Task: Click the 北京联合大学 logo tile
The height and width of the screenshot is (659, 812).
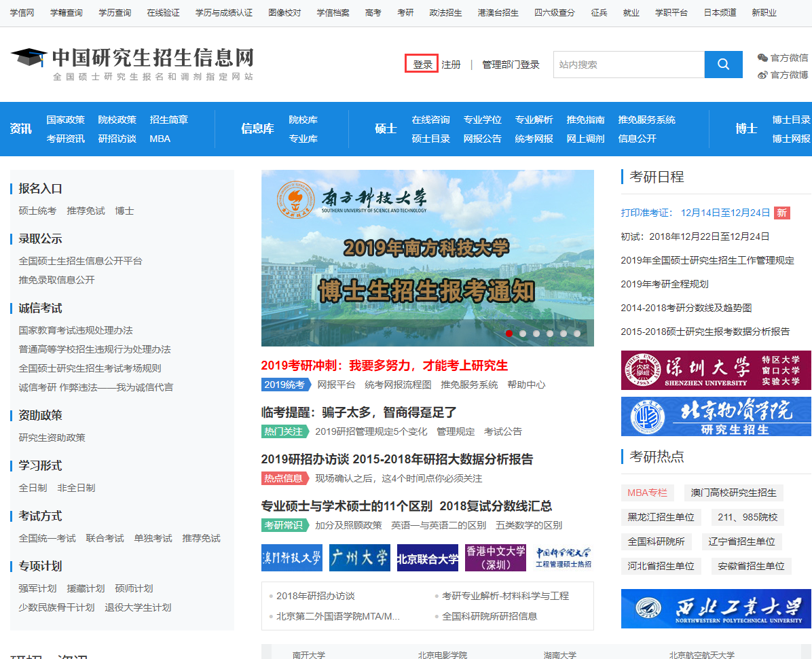Action: (x=427, y=558)
